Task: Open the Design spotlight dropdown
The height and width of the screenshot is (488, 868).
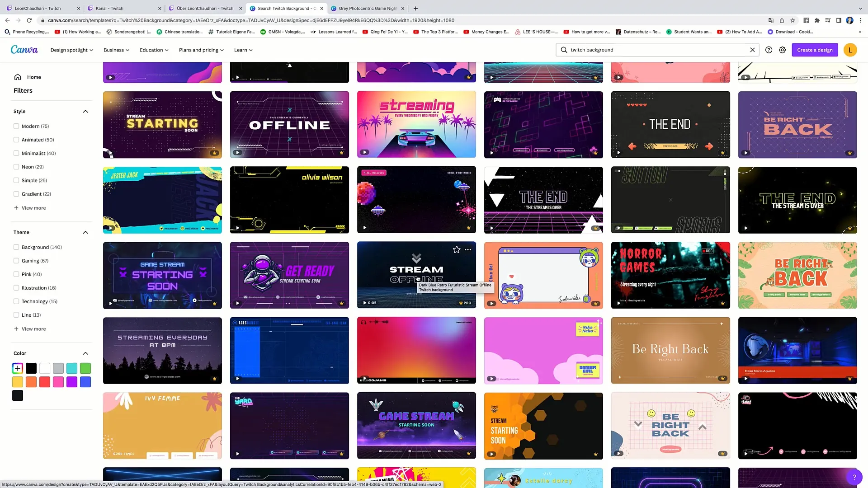Action: [x=72, y=50]
